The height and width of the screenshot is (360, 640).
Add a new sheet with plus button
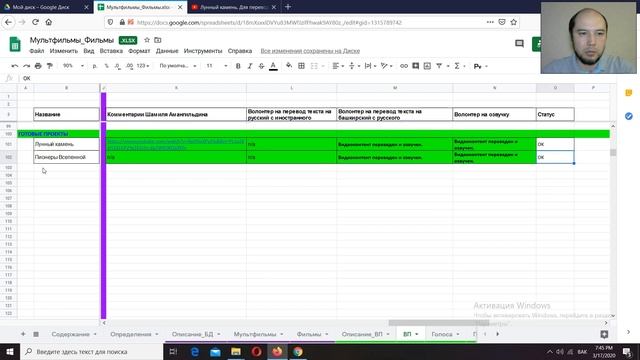[23, 334]
